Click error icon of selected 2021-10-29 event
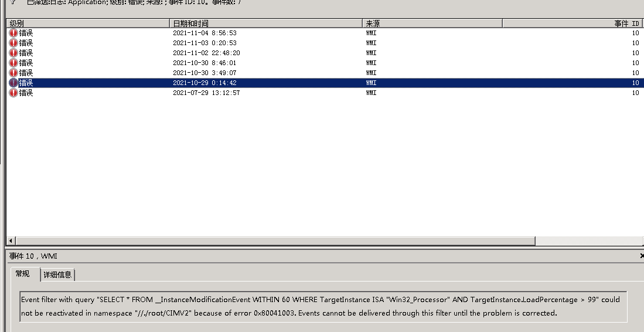644x332 pixels. click(x=13, y=83)
